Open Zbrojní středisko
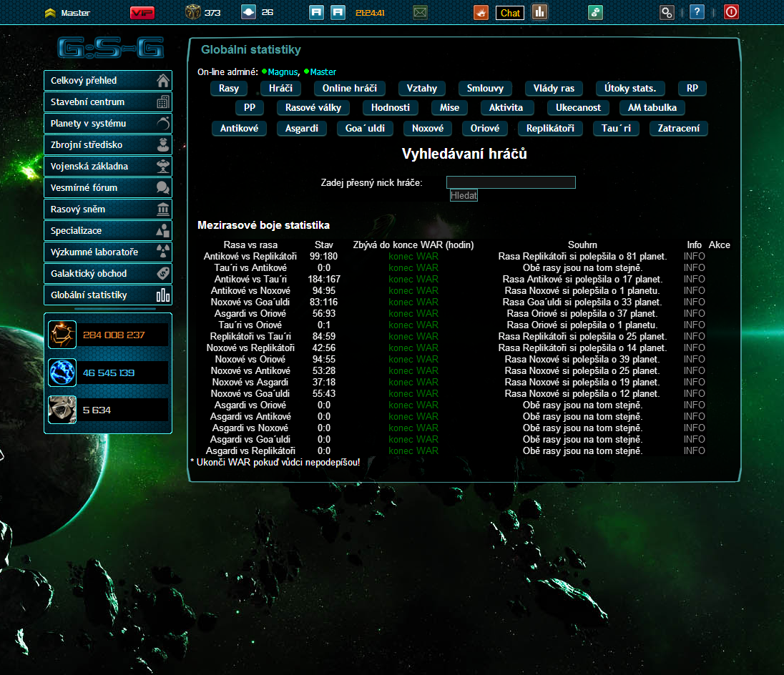This screenshot has width=784, height=675. point(108,145)
